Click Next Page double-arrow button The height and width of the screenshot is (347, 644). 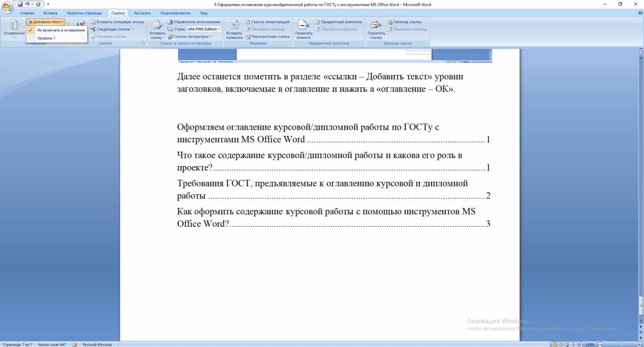tap(640, 337)
